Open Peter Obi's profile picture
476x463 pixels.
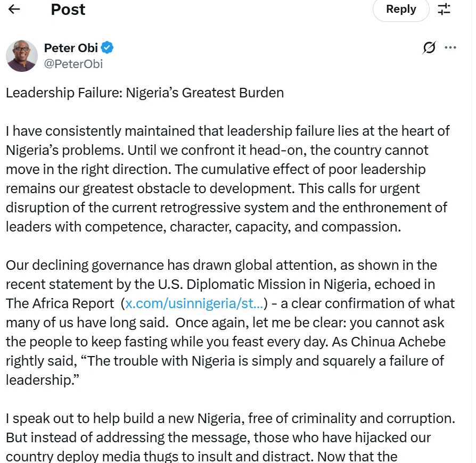pyautogui.click(x=22, y=55)
